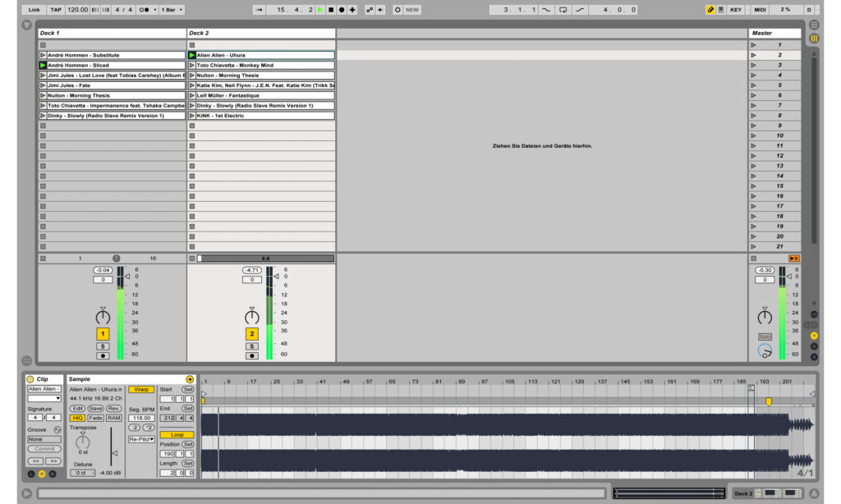Collapse the browser with the triangle button

tap(27, 25)
